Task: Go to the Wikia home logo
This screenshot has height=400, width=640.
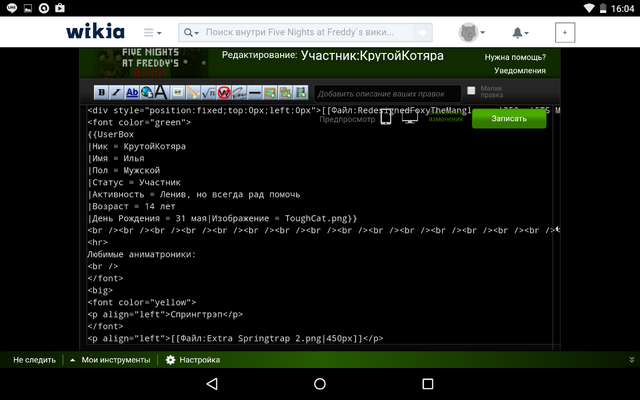Action: 95,31
